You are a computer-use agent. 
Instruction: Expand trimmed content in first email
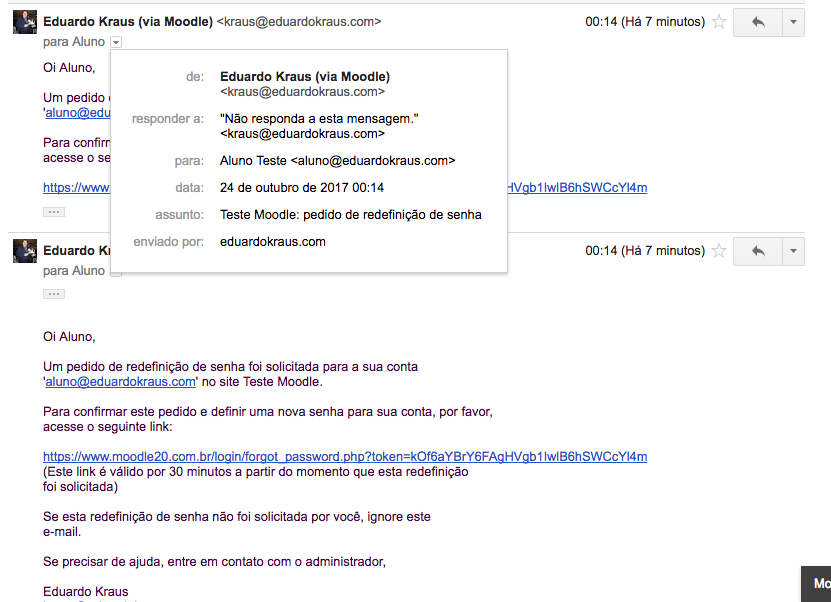[54, 212]
